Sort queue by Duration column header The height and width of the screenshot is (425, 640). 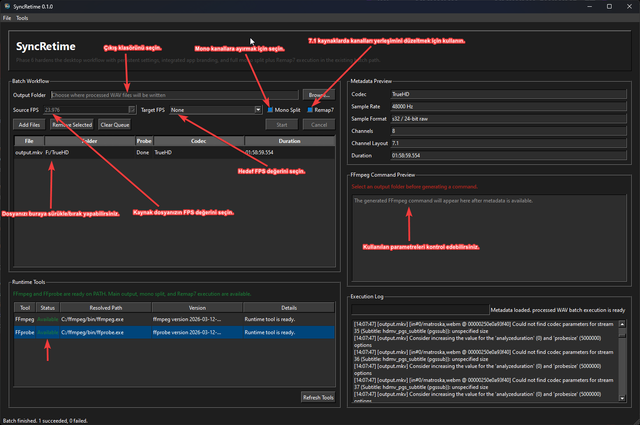[289, 141]
